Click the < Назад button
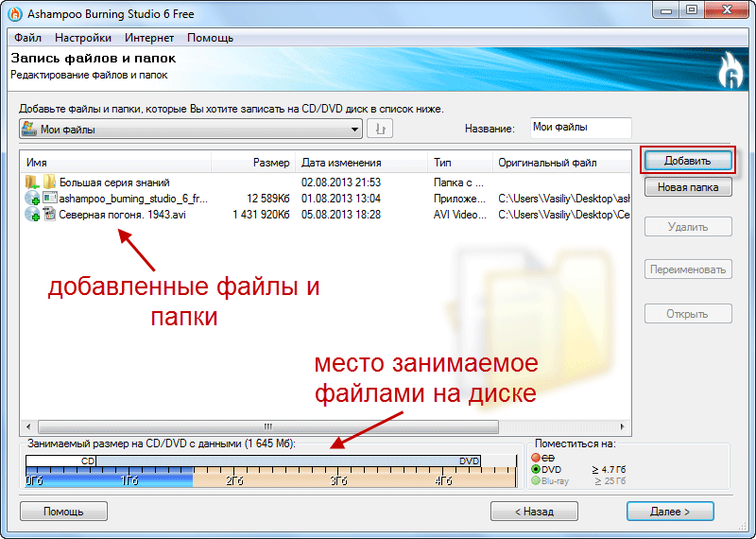This screenshot has width=756, height=539. [534, 512]
